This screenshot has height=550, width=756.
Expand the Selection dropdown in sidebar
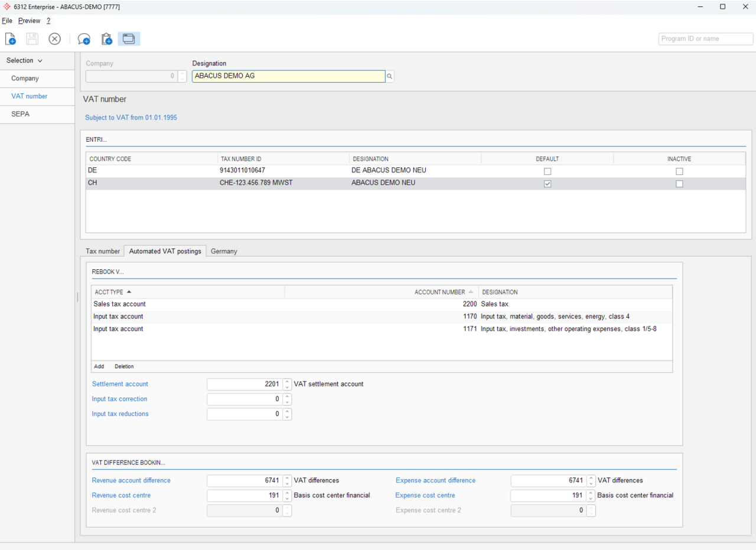[x=25, y=60]
